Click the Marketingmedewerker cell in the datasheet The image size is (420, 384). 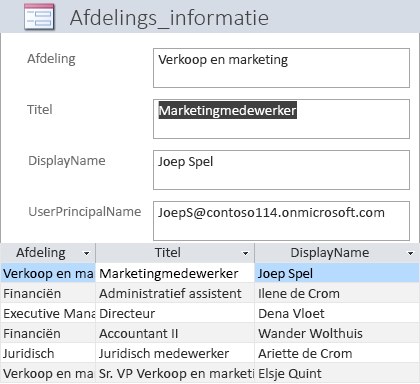click(x=175, y=273)
